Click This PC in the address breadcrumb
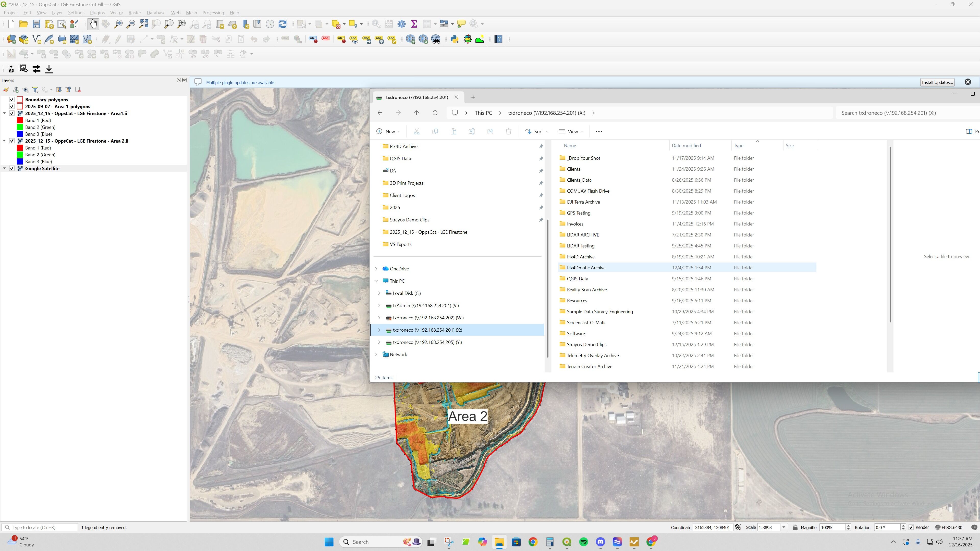980x551 pixels. [483, 113]
